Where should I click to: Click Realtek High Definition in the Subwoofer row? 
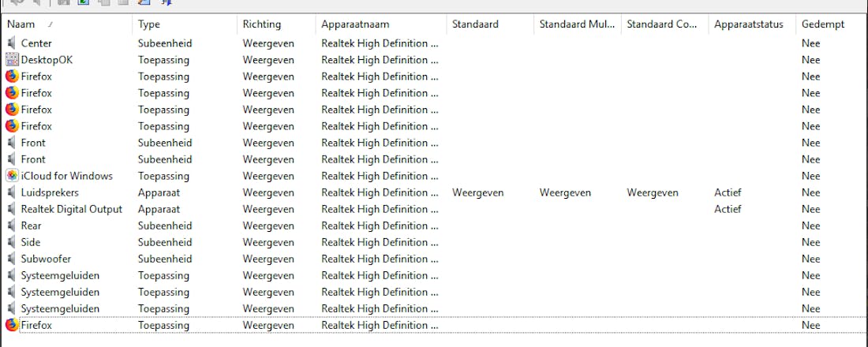380,259
